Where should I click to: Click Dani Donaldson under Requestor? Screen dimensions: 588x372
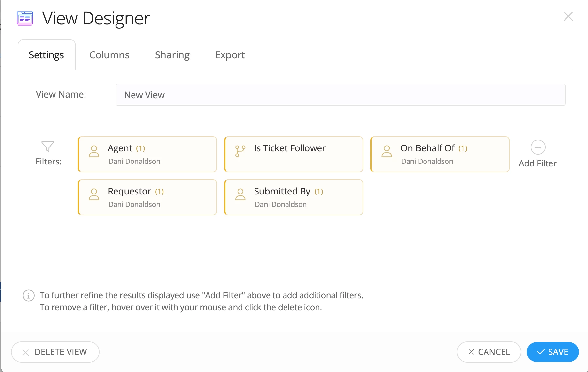click(134, 204)
